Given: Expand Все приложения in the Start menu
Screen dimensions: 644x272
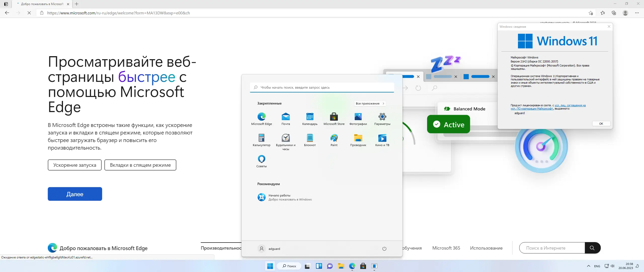Looking at the screenshot, I should (x=370, y=103).
